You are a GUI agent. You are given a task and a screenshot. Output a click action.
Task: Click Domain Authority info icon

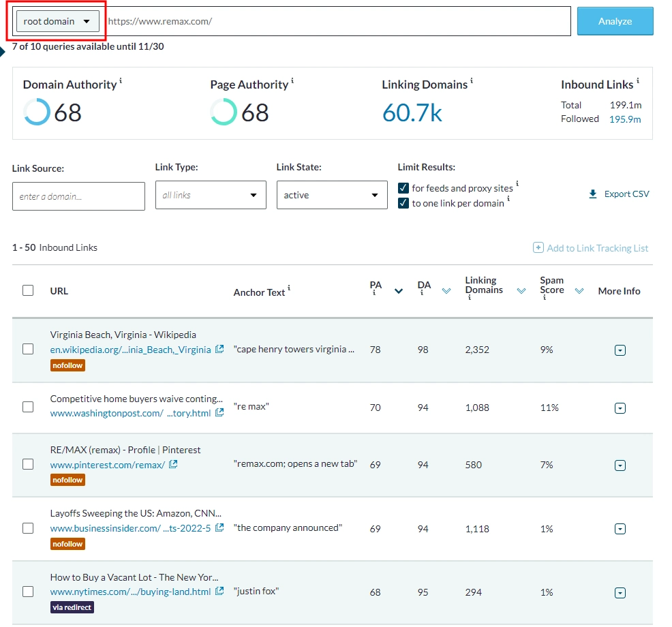coord(121,80)
